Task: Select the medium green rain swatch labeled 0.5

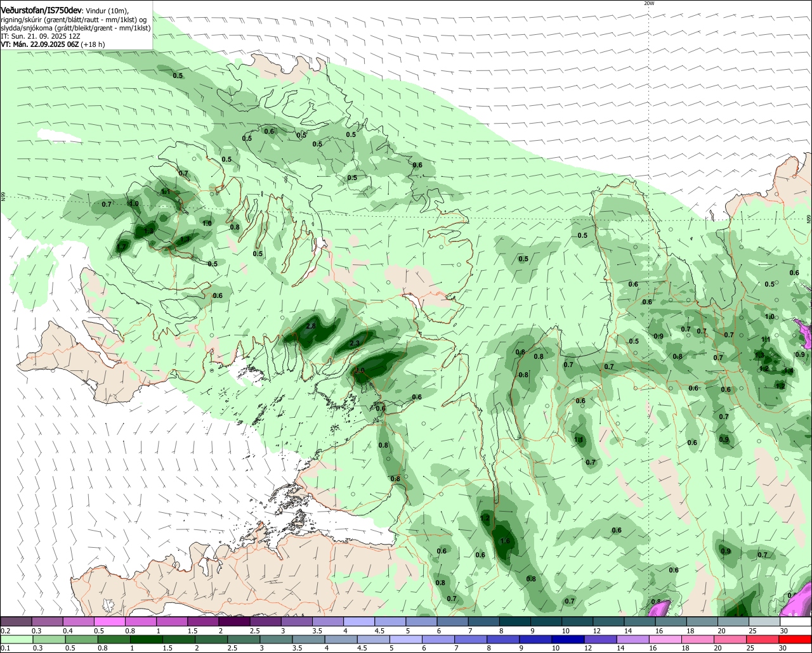Action: pyautogui.click(x=81, y=640)
